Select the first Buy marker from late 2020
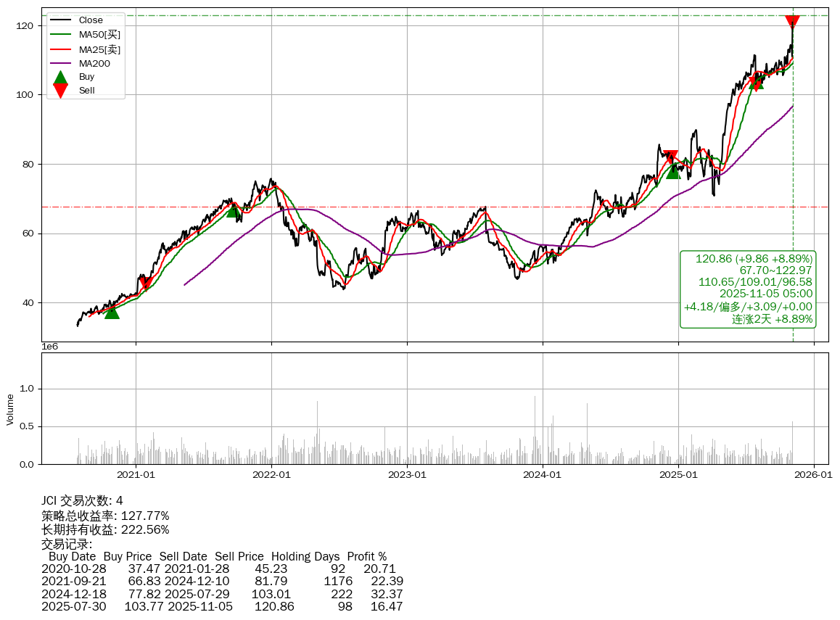This screenshot has height=620, width=840. click(x=111, y=311)
